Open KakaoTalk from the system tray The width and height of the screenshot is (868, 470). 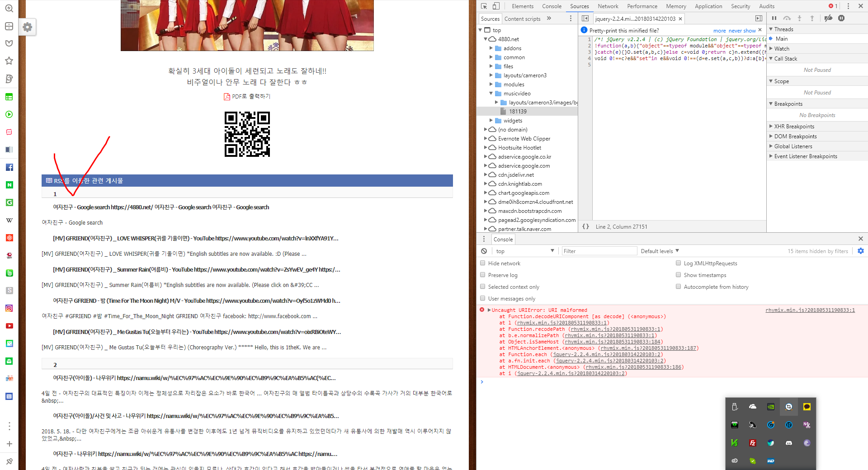click(807, 407)
